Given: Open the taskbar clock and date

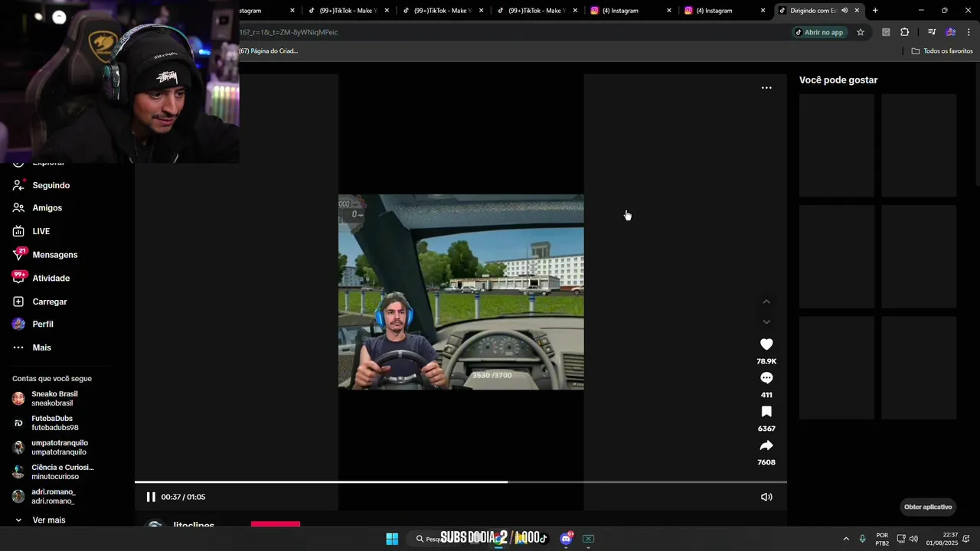Looking at the screenshot, I should point(942,539).
